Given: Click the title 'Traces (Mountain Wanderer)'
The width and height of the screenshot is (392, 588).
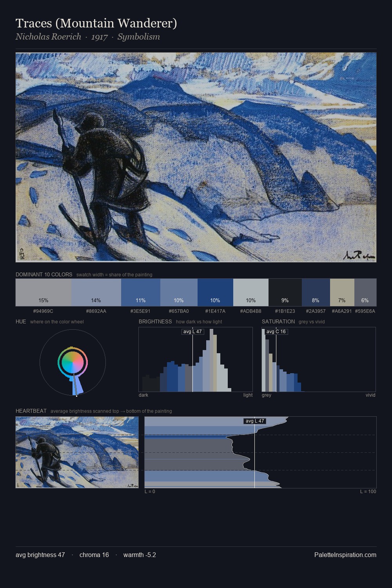Looking at the screenshot, I should pos(96,23).
